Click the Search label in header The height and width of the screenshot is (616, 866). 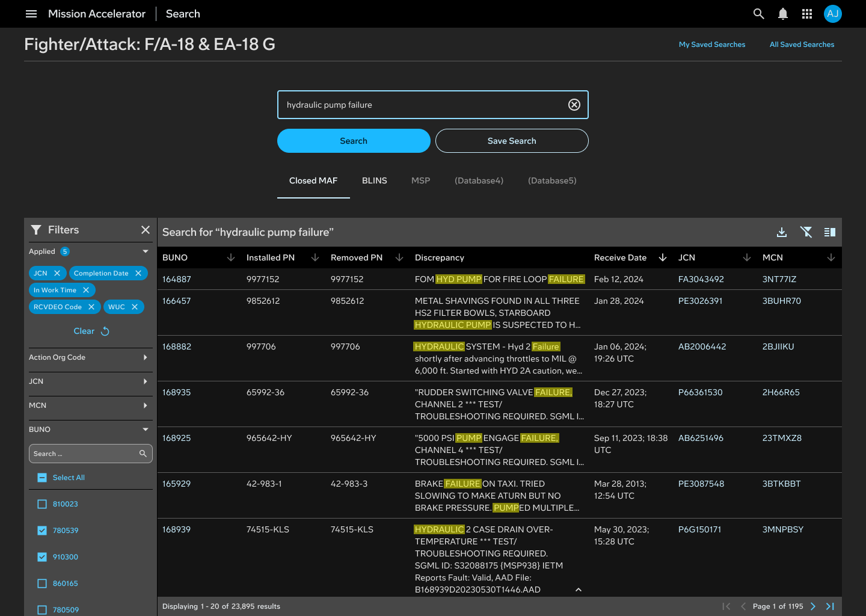pyautogui.click(x=183, y=14)
